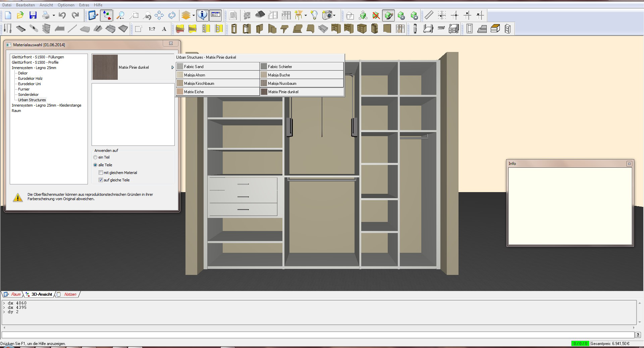
Task: Click the blue info speech bubble icon
Action: tap(202, 15)
